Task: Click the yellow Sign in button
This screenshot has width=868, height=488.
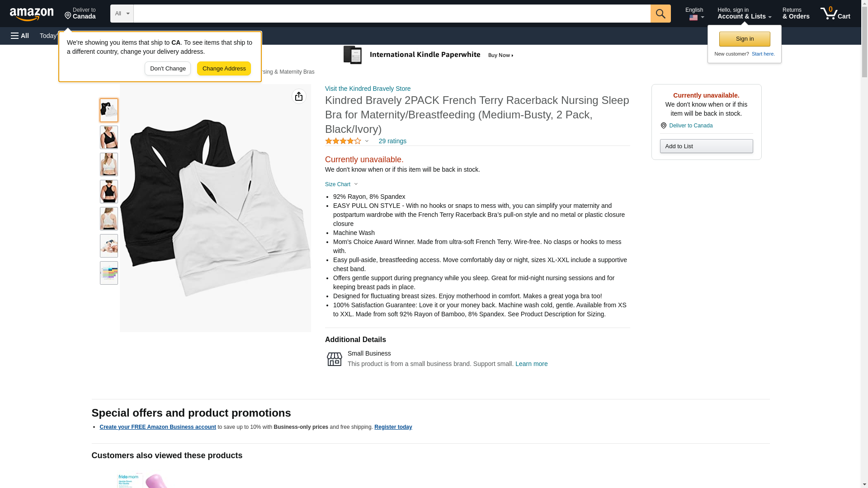Action: pyautogui.click(x=745, y=39)
